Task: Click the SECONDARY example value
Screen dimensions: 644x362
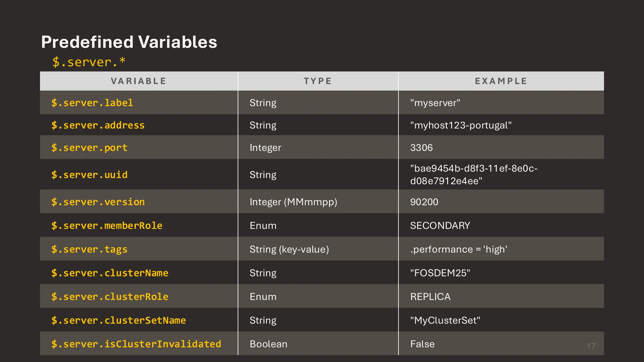Action: tap(440, 225)
